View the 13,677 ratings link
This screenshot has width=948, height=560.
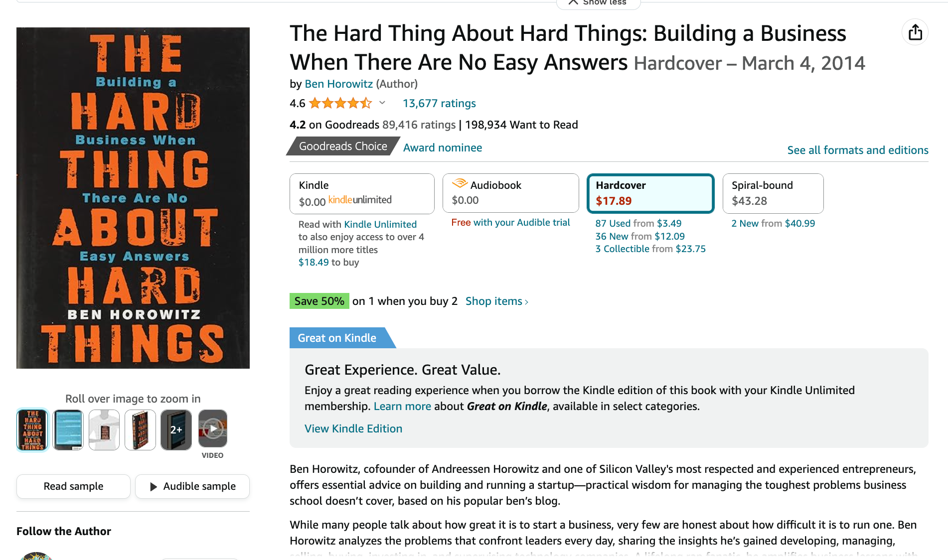[x=439, y=103]
